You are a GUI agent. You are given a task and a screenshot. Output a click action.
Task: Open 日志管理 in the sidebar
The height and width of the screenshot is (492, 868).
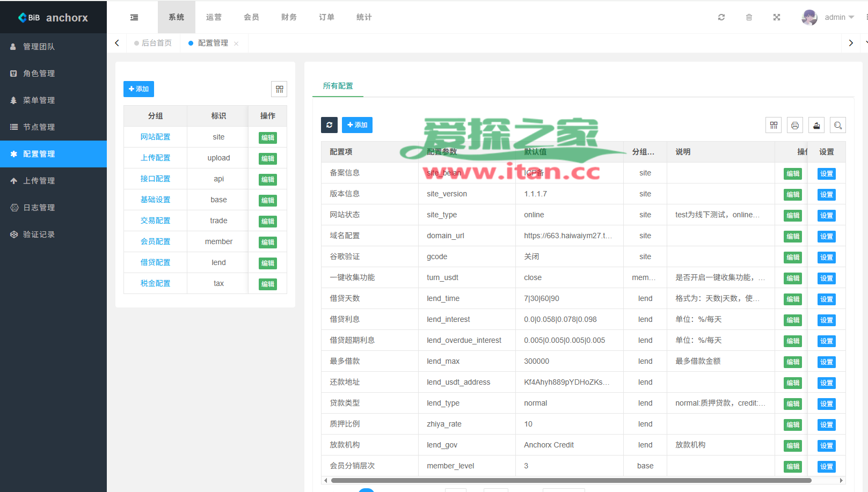pyautogui.click(x=39, y=208)
